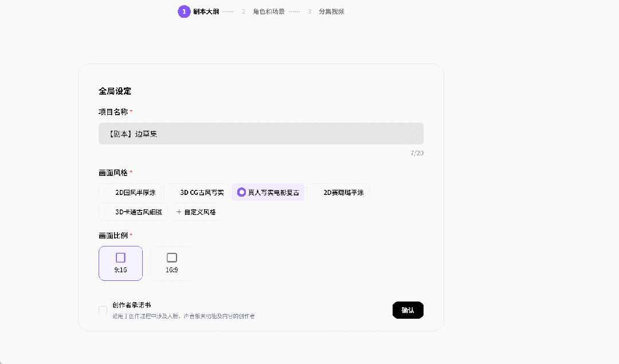Go to the 剧本大纲 step label
The width and height of the screenshot is (619, 364).
tap(206, 11)
